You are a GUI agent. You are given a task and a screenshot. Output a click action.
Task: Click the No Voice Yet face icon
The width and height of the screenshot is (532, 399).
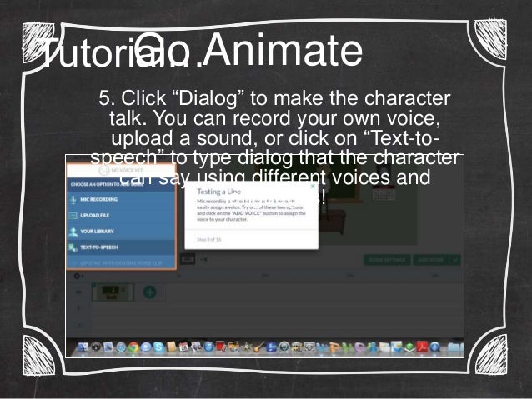104,170
